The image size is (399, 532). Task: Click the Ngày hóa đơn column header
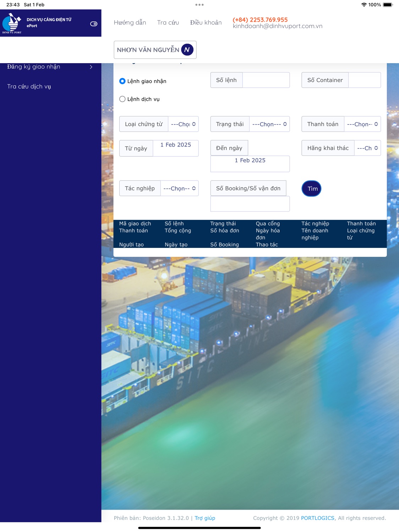click(x=268, y=234)
